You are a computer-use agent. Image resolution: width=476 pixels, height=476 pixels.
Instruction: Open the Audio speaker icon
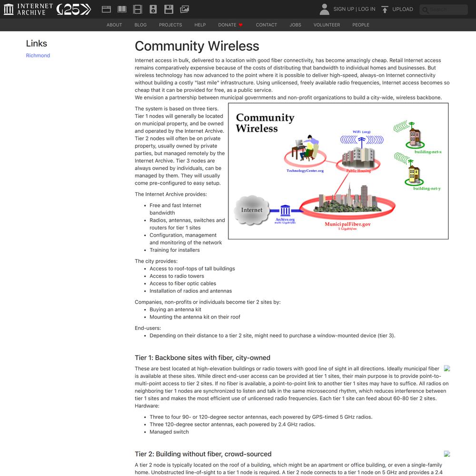click(x=153, y=10)
